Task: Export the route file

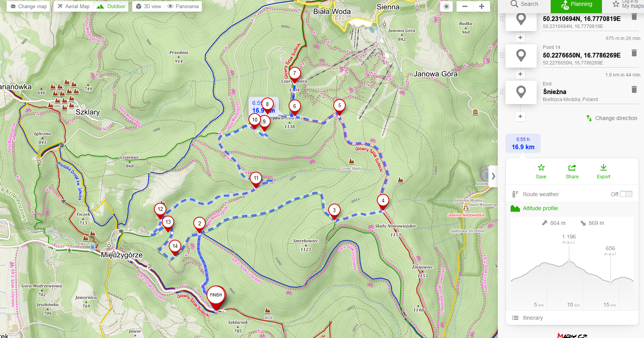Action: (603, 171)
